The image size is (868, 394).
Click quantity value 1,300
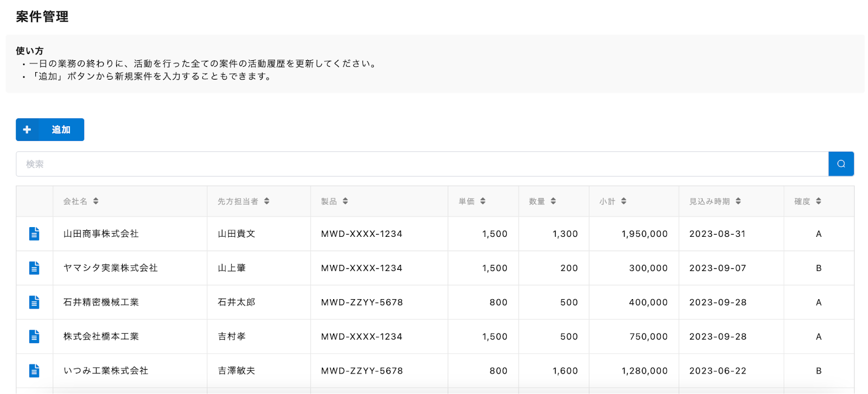(x=565, y=234)
